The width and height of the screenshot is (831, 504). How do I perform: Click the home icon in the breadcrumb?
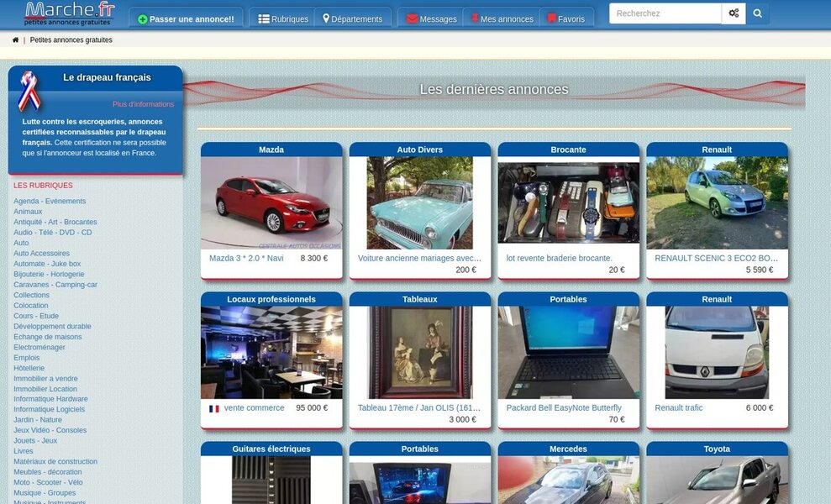point(15,39)
